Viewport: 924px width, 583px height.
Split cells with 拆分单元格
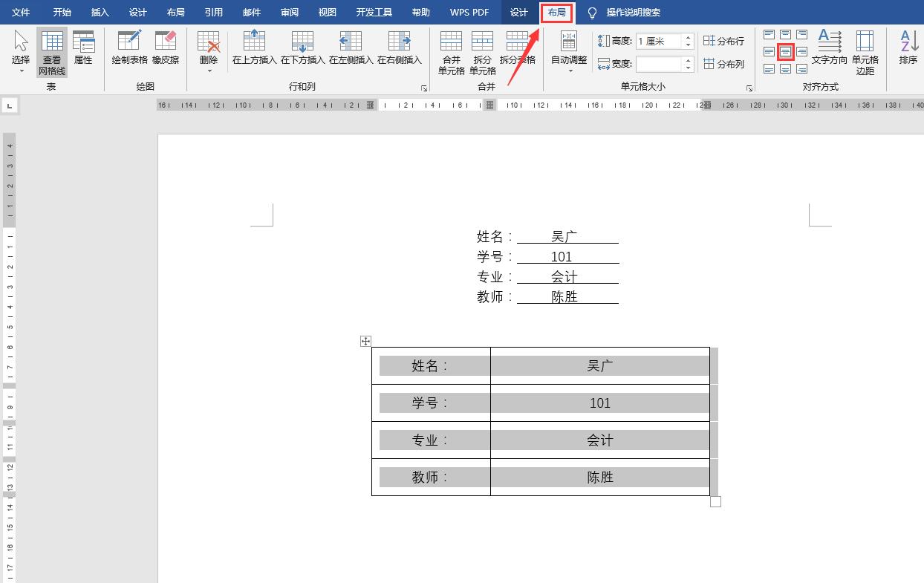pos(483,51)
